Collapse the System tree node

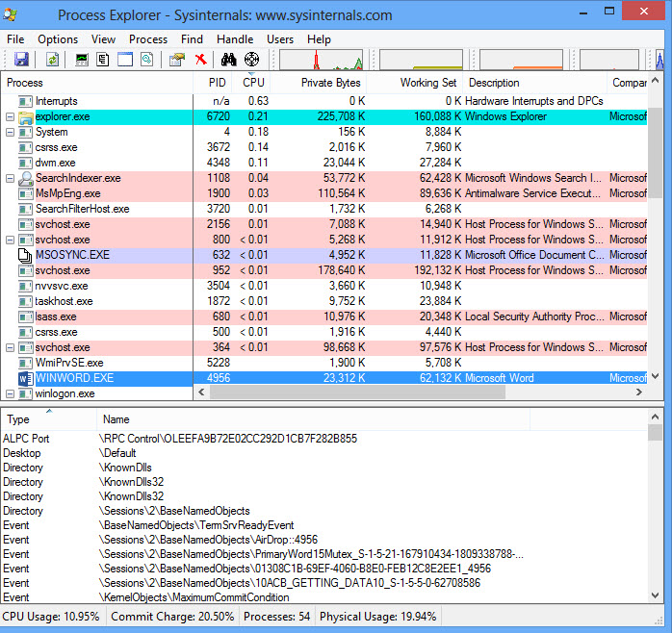[10, 133]
